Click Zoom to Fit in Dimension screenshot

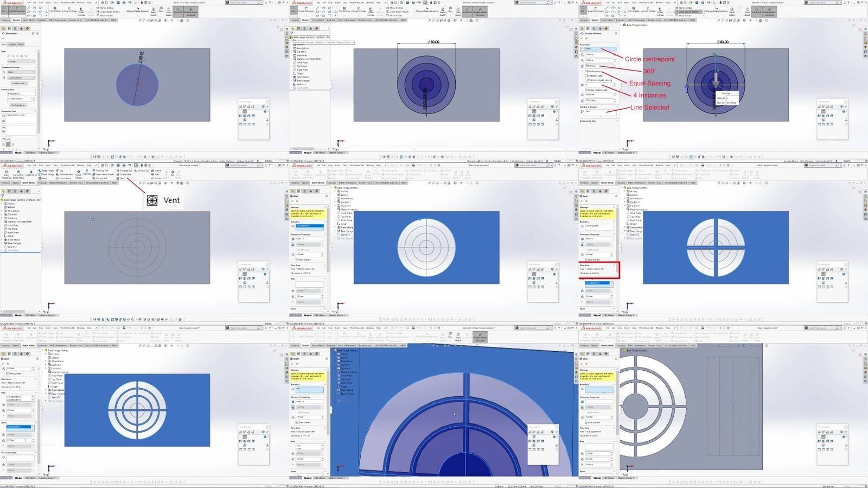[141, 20]
